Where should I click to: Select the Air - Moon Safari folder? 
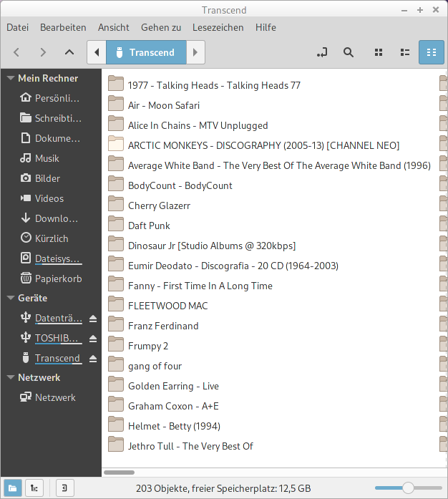(154, 105)
